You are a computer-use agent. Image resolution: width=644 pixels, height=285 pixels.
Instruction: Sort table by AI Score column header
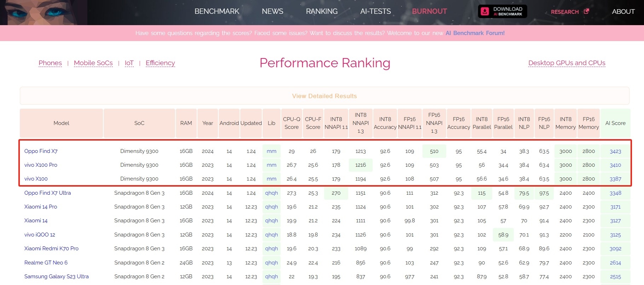pos(615,123)
